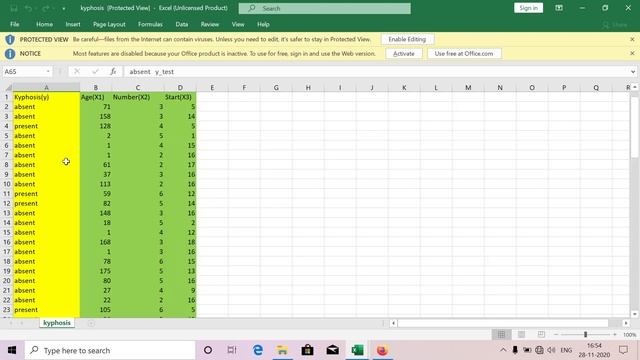Click the cell with age 158
Screen dimensions: 640x360
(x=96, y=116)
